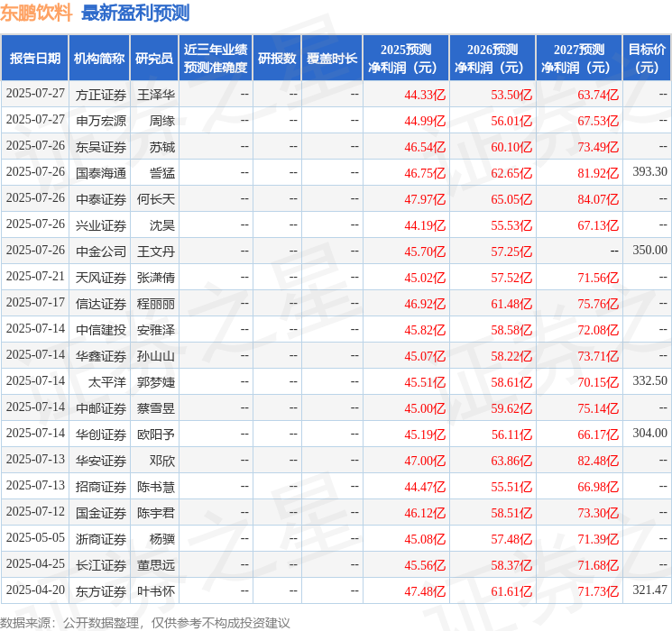The width and height of the screenshot is (672, 631).
Task: Click the 研究员 column header
Action: click(x=154, y=59)
